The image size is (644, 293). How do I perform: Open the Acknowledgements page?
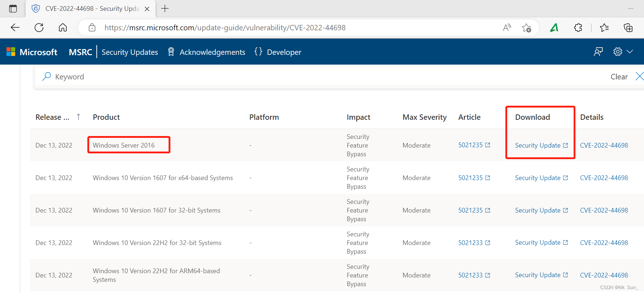click(206, 52)
